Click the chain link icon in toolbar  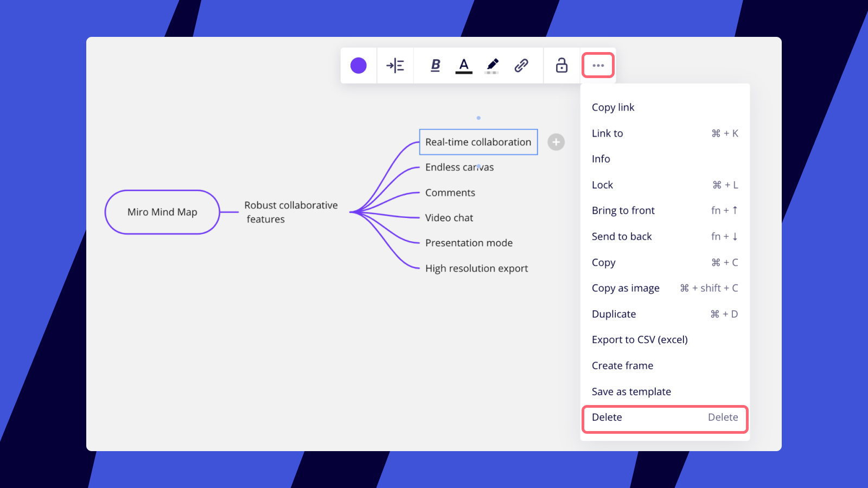pos(521,66)
